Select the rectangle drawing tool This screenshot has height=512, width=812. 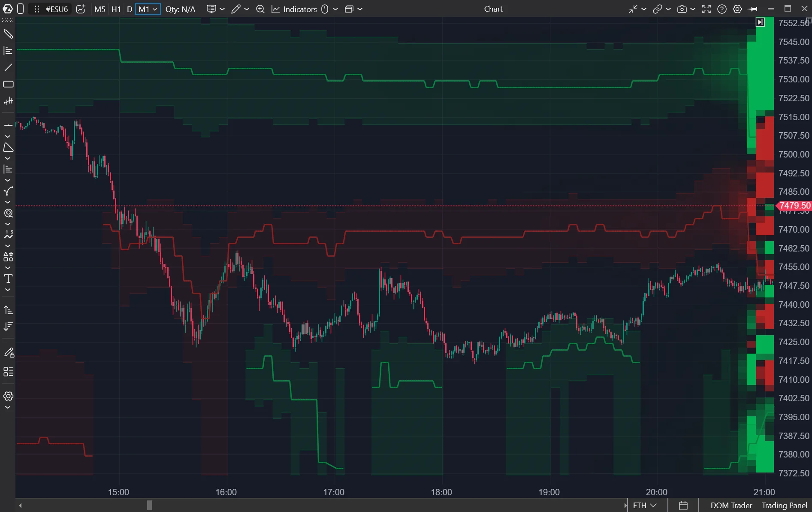[x=8, y=84]
